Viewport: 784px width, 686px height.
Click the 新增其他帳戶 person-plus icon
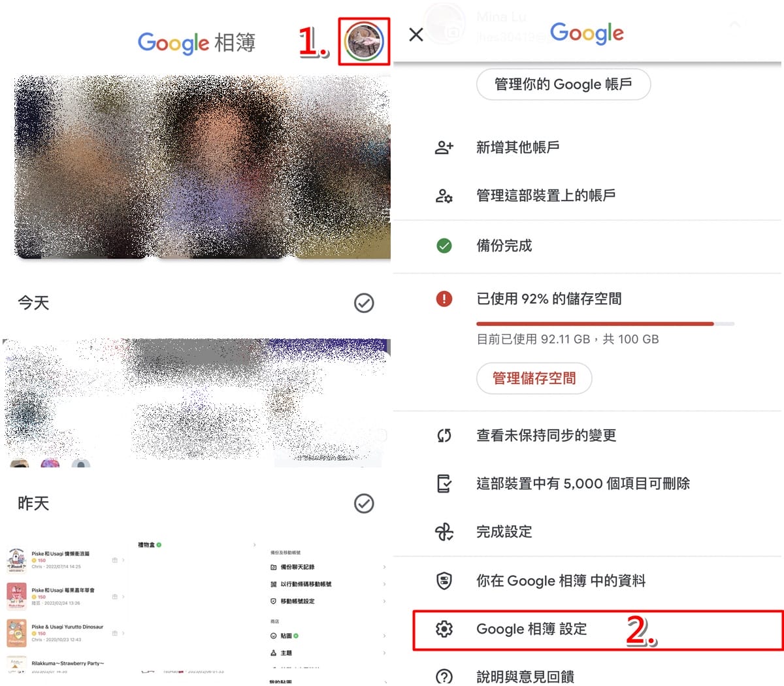coord(444,147)
